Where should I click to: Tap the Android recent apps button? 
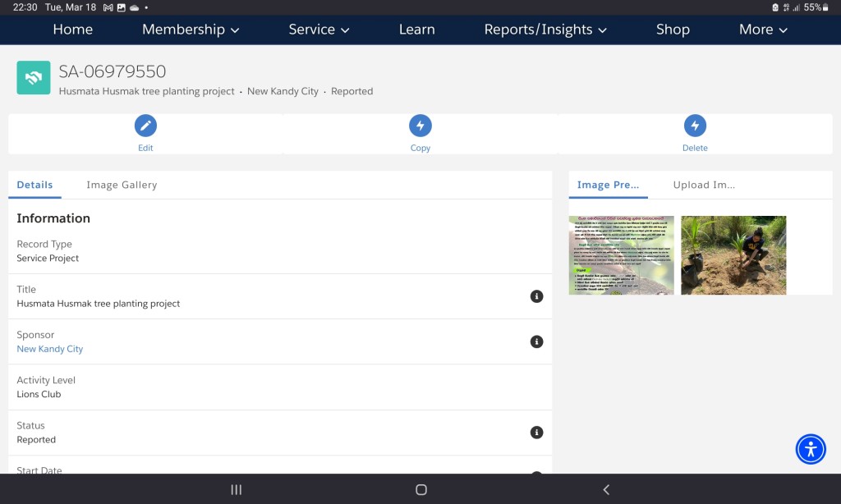tap(236, 489)
